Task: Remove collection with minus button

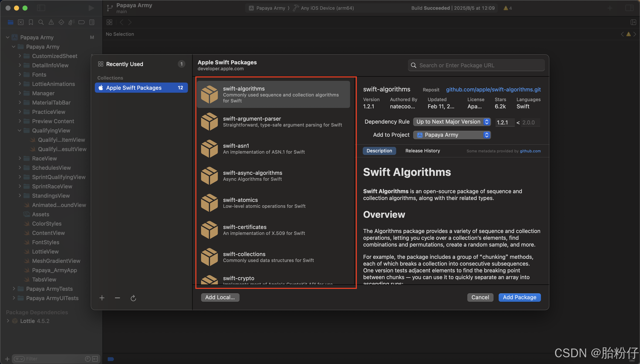Action: (117, 298)
